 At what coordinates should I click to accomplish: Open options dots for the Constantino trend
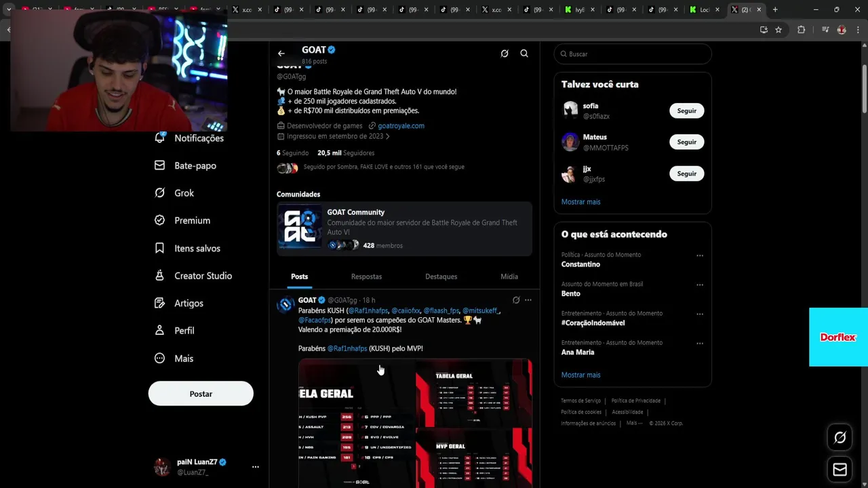coord(700,256)
